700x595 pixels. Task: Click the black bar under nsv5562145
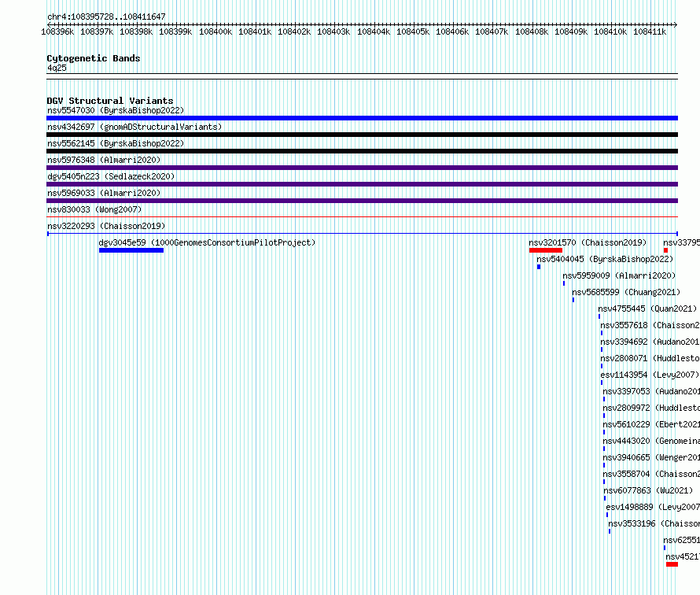tap(362, 151)
